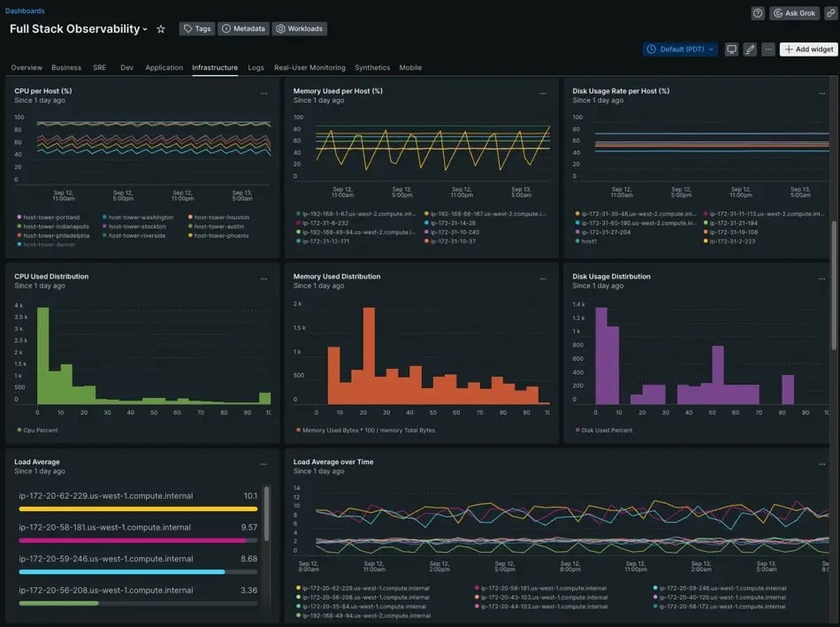The image size is (840, 627).
Task: Open the Default (PDT) timezone dropdown
Action: [x=678, y=48]
